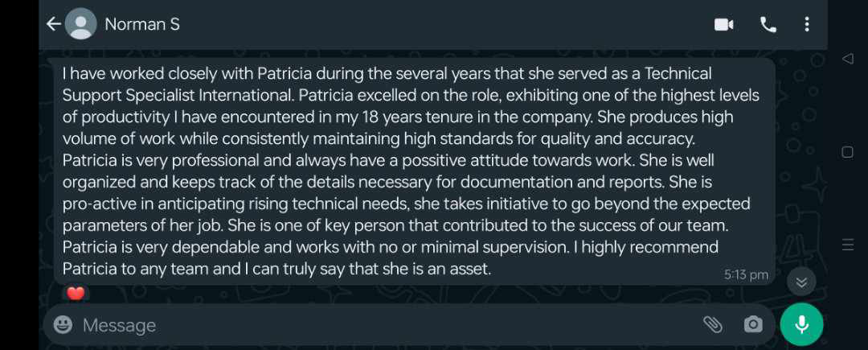Open the emoji picker
This screenshot has height=350, width=868.
point(63,324)
